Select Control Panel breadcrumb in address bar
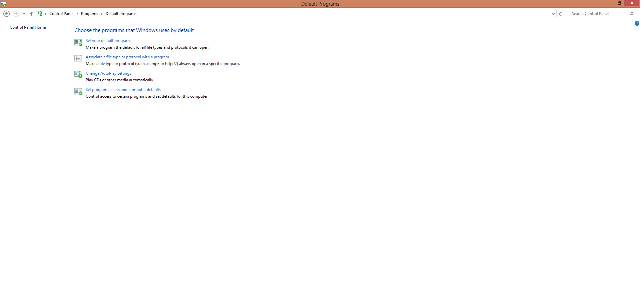The width and height of the screenshot is (644, 293). click(x=61, y=14)
